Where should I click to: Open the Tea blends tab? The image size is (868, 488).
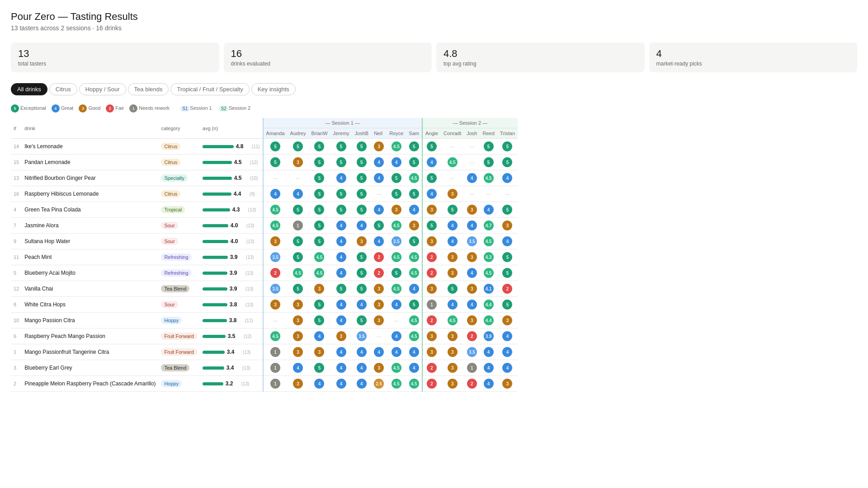point(148,89)
